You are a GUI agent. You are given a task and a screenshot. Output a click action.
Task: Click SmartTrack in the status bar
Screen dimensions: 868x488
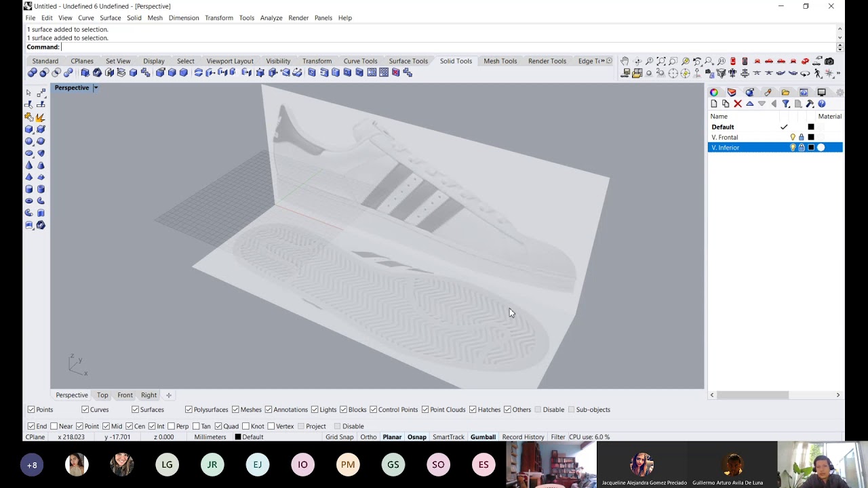448,437
